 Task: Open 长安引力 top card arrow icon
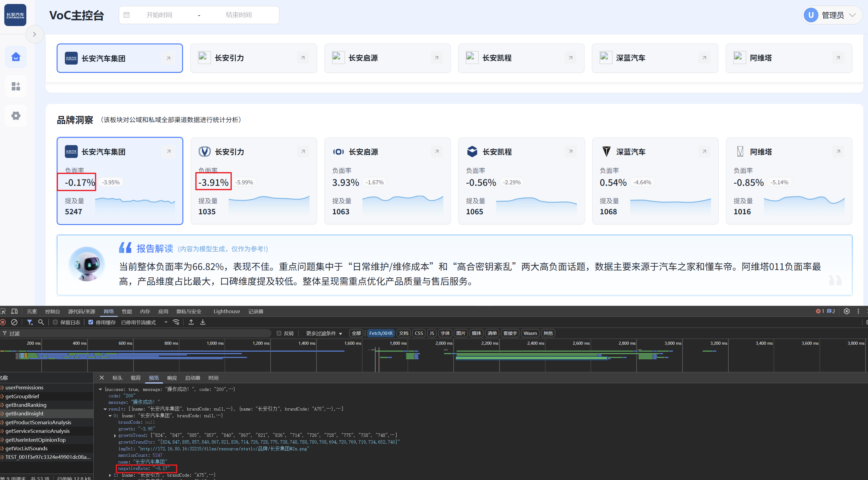coord(303,58)
